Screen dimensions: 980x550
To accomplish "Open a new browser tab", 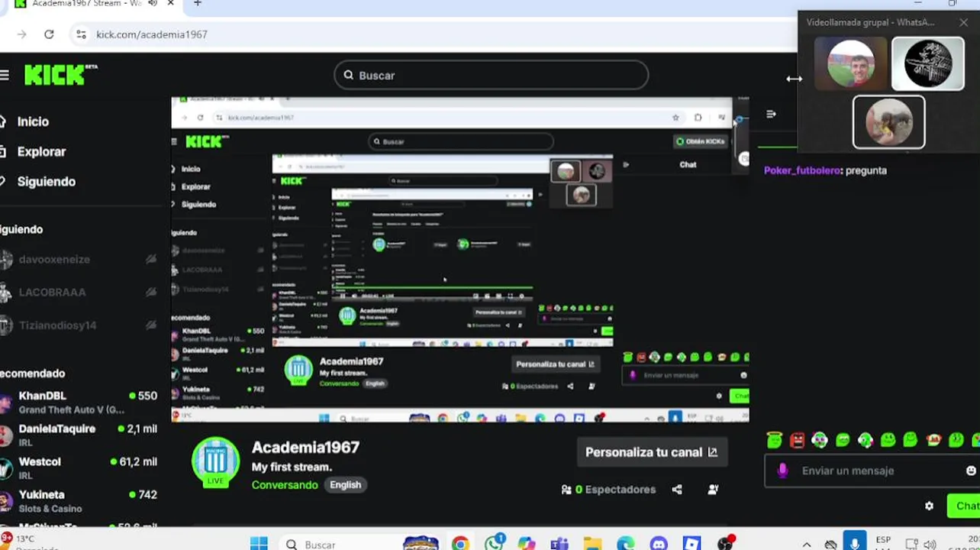I will (x=197, y=4).
